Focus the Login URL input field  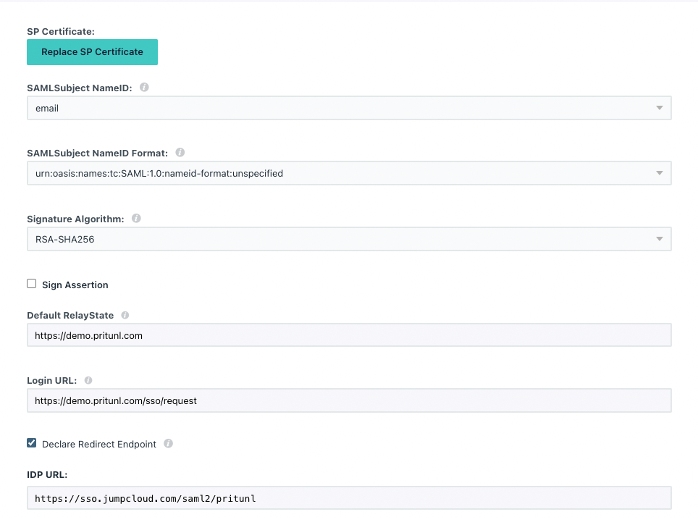tap(348, 400)
